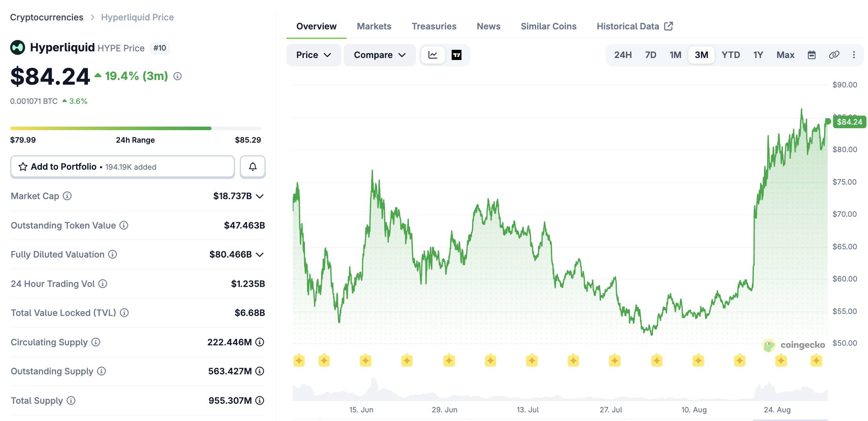Image resolution: width=868 pixels, height=421 pixels.
Task: Open the Compare dropdown
Action: 379,55
